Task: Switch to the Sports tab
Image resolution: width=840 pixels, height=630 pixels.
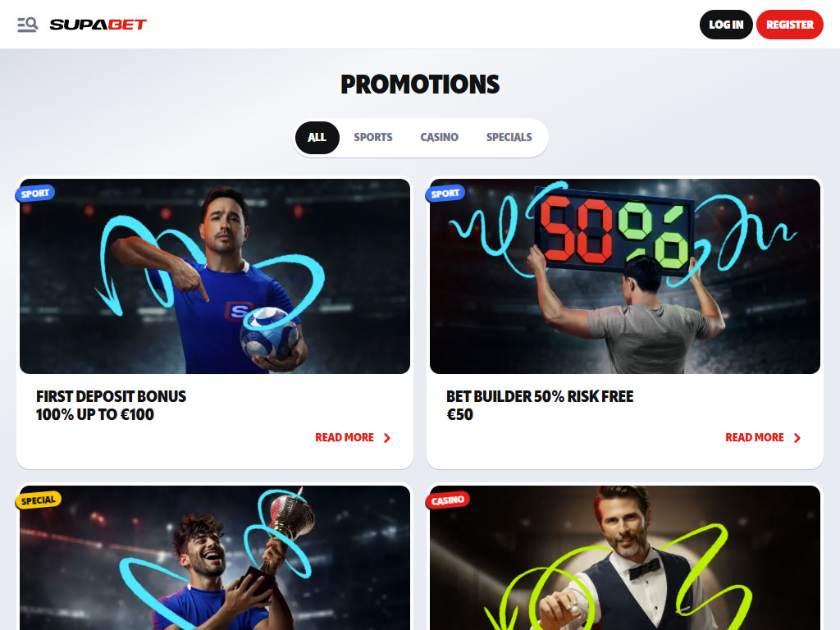Action: click(x=373, y=138)
